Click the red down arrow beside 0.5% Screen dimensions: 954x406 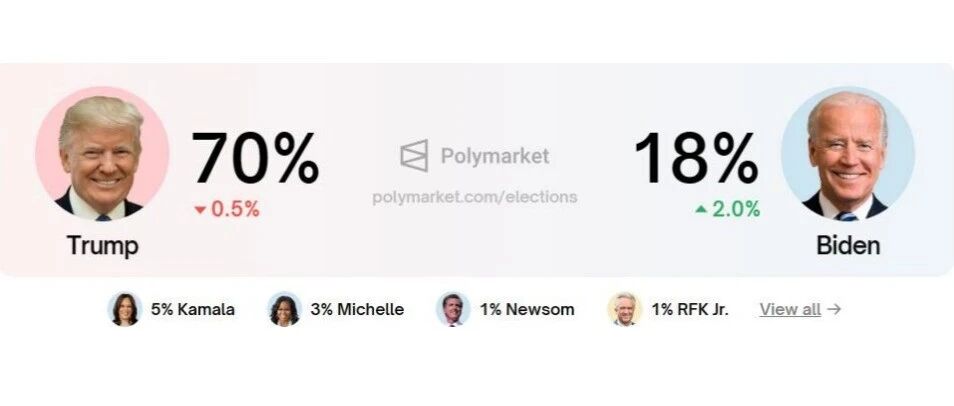click(200, 210)
